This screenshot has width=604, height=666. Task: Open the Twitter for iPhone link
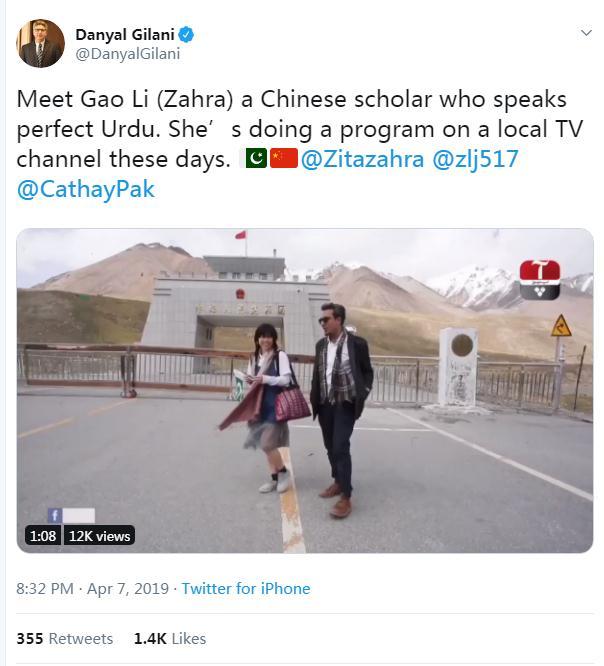point(246,589)
